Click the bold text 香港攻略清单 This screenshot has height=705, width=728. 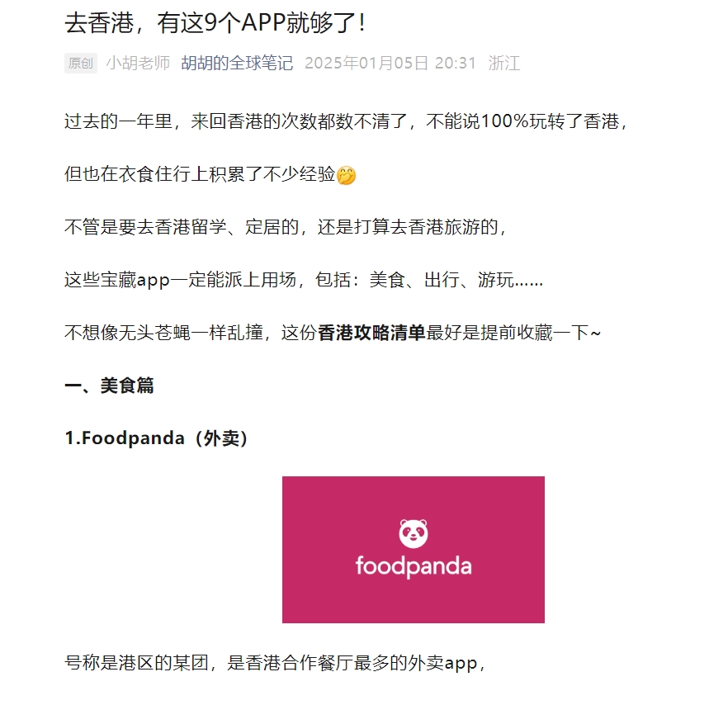pos(371,333)
